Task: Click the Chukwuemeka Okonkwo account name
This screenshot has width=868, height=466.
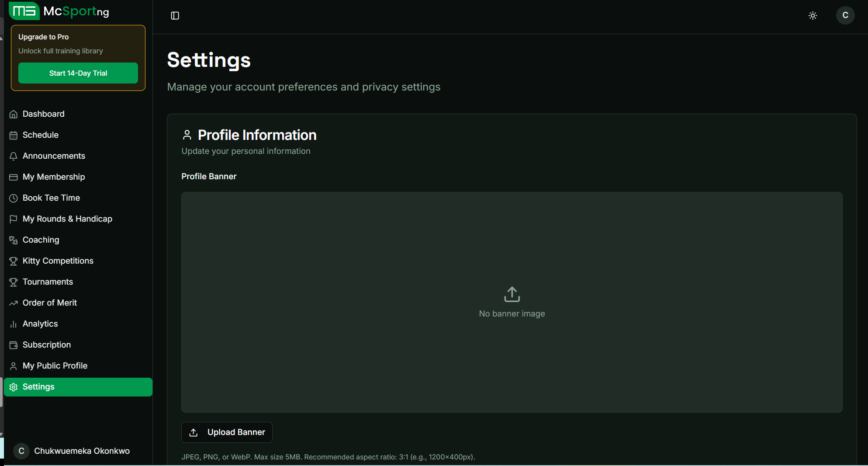Action: pyautogui.click(x=82, y=451)
